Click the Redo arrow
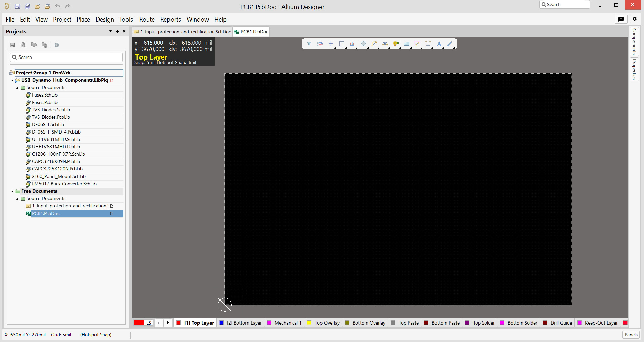This screenshot has width=644, height=342. click(x=68, y=6)
